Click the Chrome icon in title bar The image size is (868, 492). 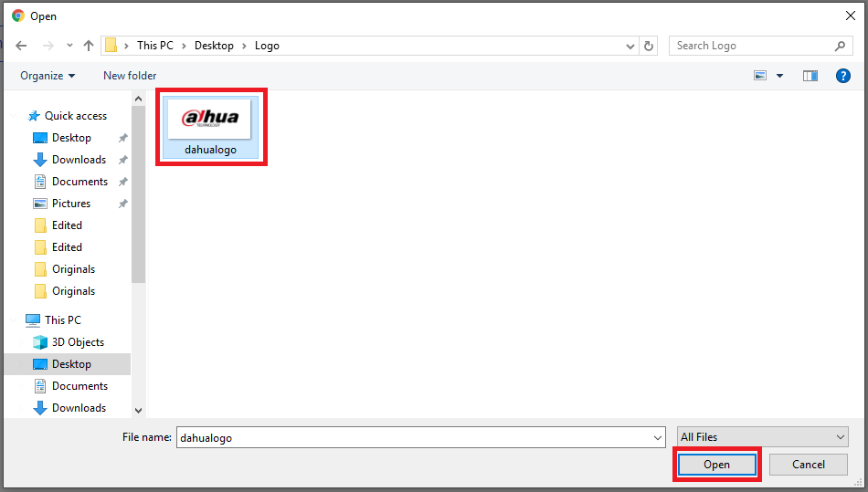click(x=18, y=16)
